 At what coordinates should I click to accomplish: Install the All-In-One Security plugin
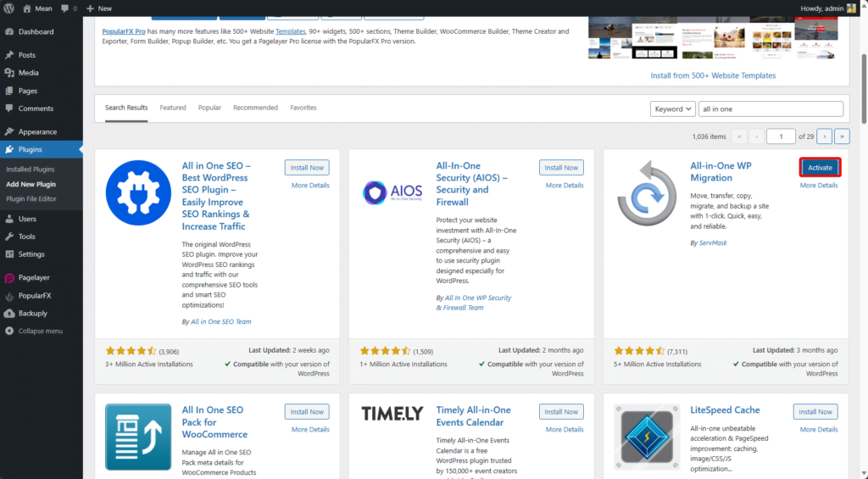coord(561,168)
